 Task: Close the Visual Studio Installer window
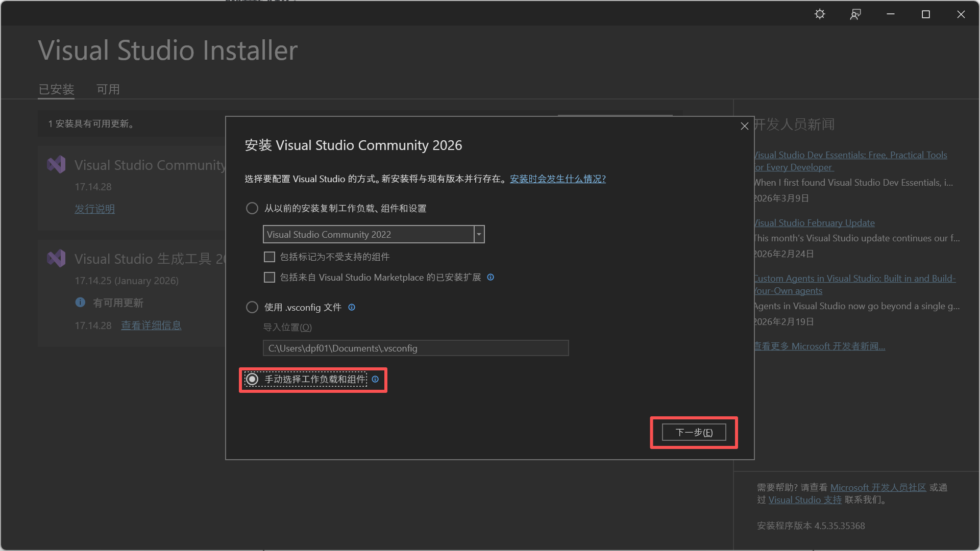coord(961,14)
